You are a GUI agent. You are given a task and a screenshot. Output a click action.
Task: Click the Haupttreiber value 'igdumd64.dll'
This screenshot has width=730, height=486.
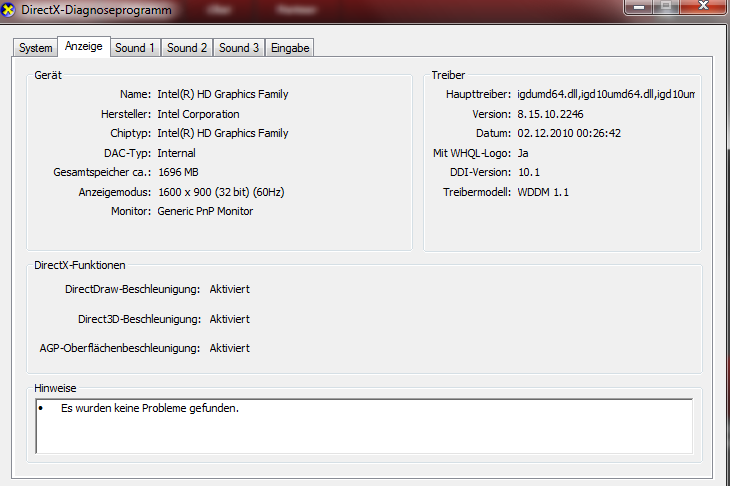[x=606, y=94]
